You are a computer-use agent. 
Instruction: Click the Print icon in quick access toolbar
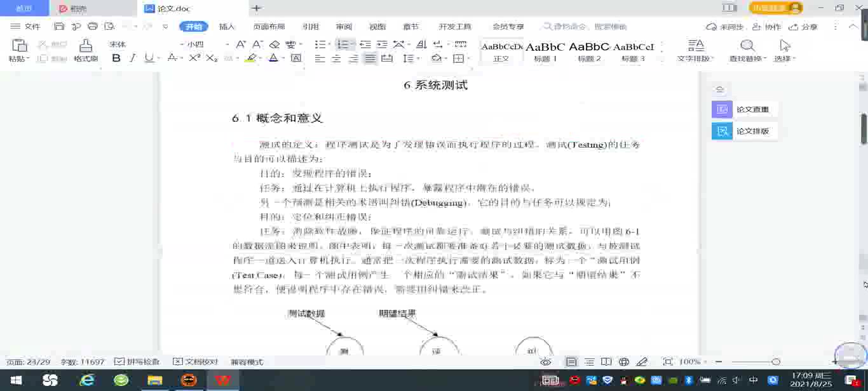point(93,27)
